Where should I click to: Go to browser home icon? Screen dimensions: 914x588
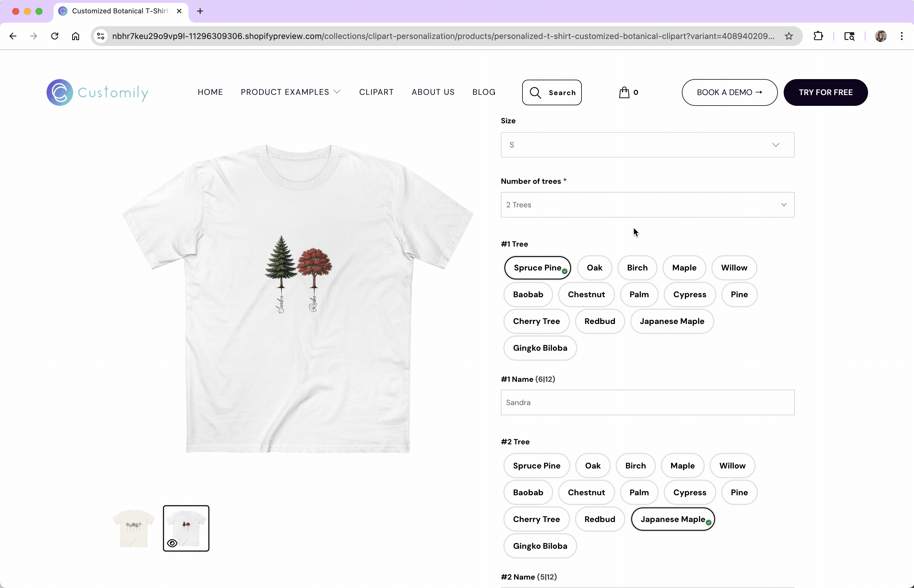(x=76, y=36)
